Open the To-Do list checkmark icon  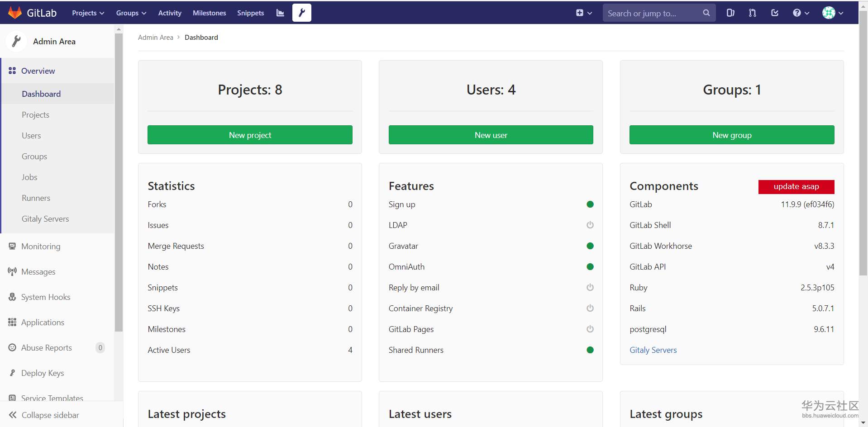[x=774, y=13]
